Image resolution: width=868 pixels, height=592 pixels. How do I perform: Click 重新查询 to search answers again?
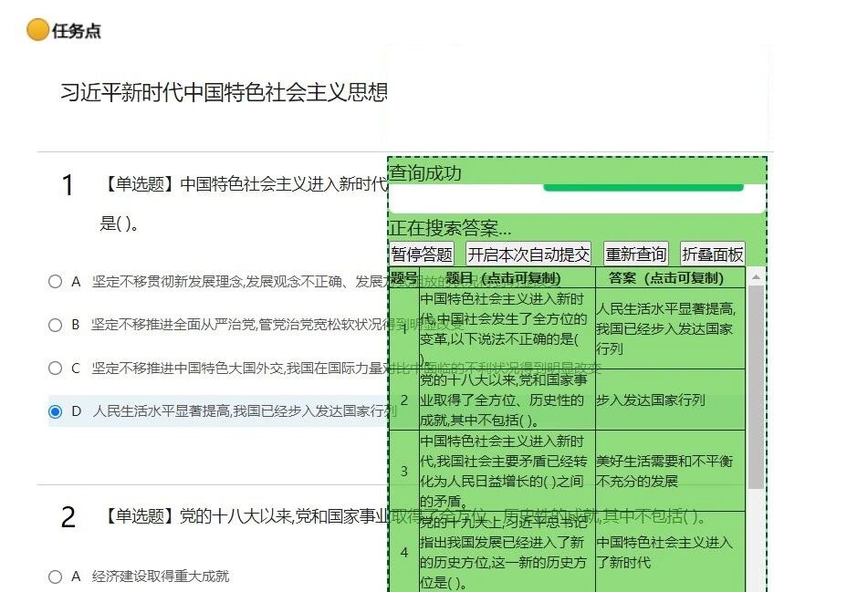coord(635,253)
